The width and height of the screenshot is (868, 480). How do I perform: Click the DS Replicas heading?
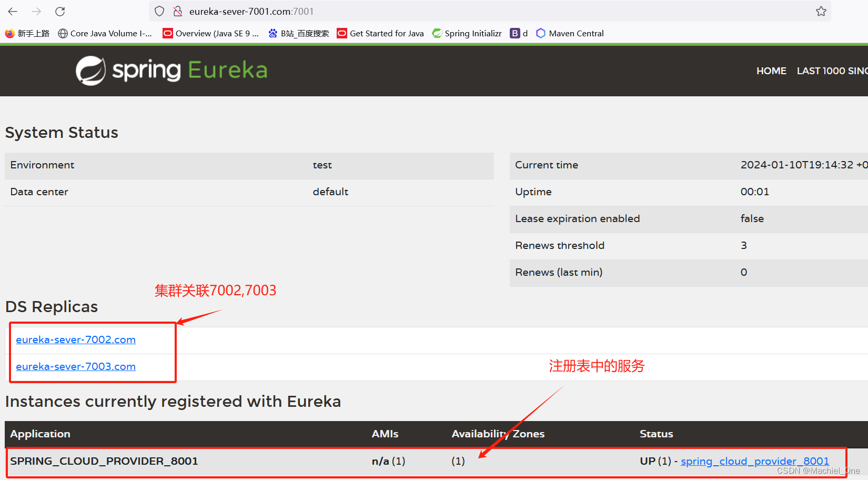pyautogui.click(x=52, y=307)
